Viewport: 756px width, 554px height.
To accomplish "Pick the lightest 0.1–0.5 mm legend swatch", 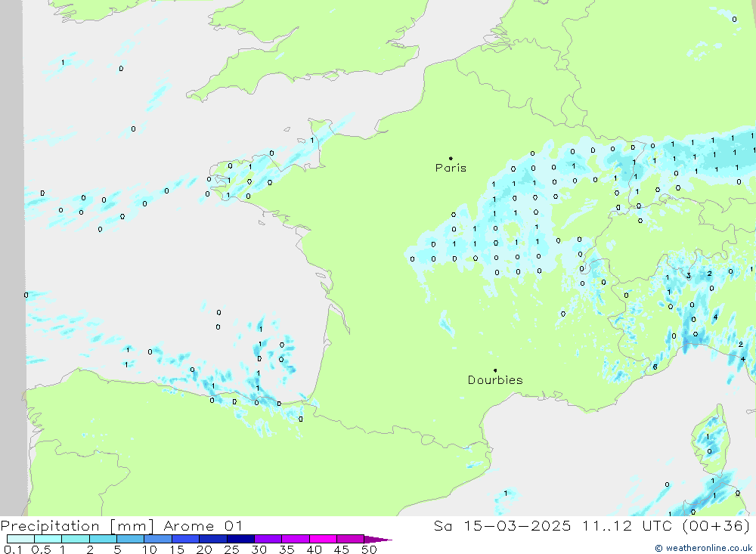I will click(20, 539).
